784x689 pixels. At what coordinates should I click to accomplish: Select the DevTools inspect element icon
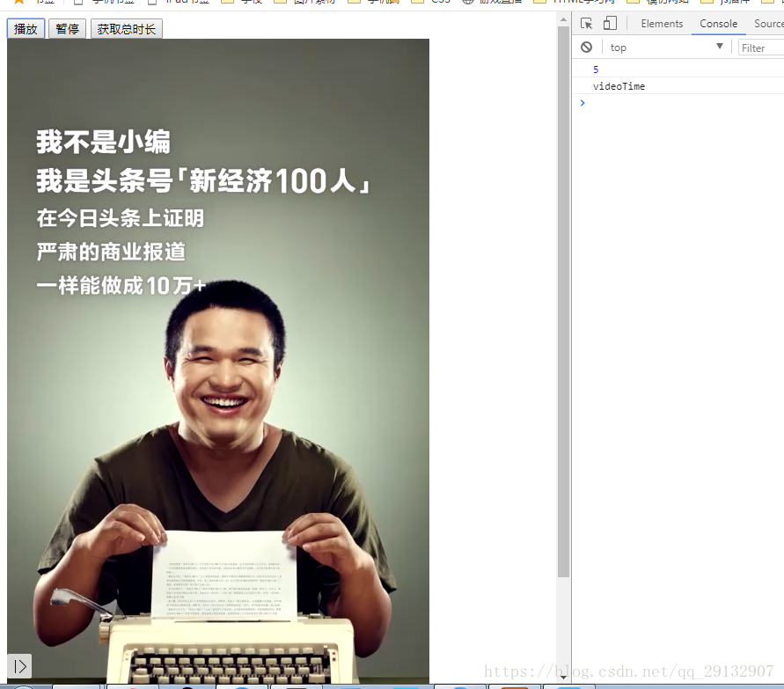coord(587,24)
